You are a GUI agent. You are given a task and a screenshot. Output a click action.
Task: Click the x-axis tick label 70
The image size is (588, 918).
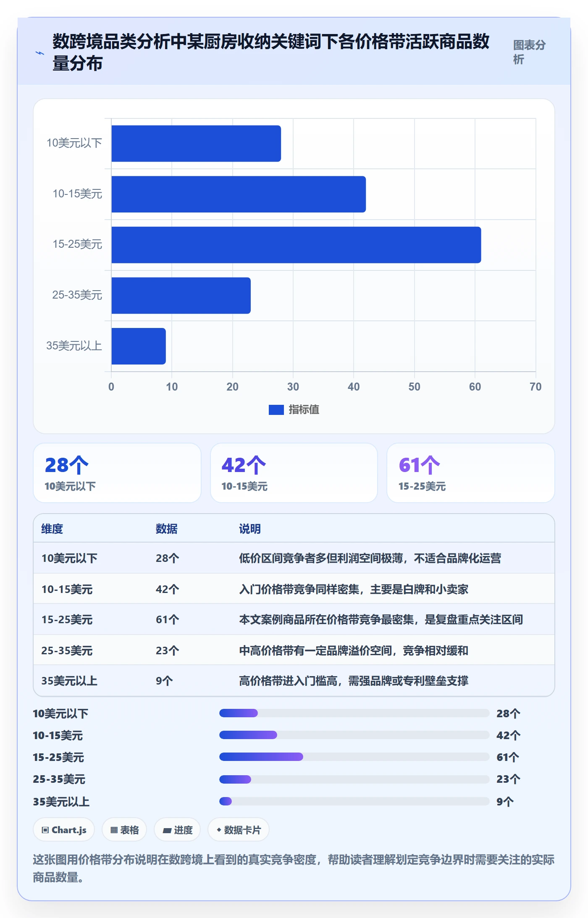point(535,387)
